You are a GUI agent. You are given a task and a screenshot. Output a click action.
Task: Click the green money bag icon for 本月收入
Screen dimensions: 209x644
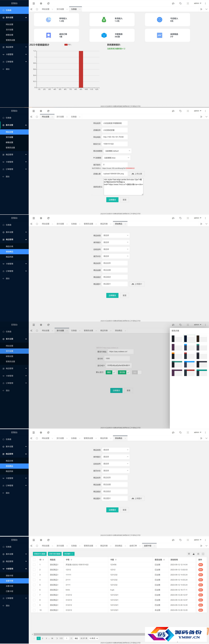pyautogui.click(x=104, y=20)
